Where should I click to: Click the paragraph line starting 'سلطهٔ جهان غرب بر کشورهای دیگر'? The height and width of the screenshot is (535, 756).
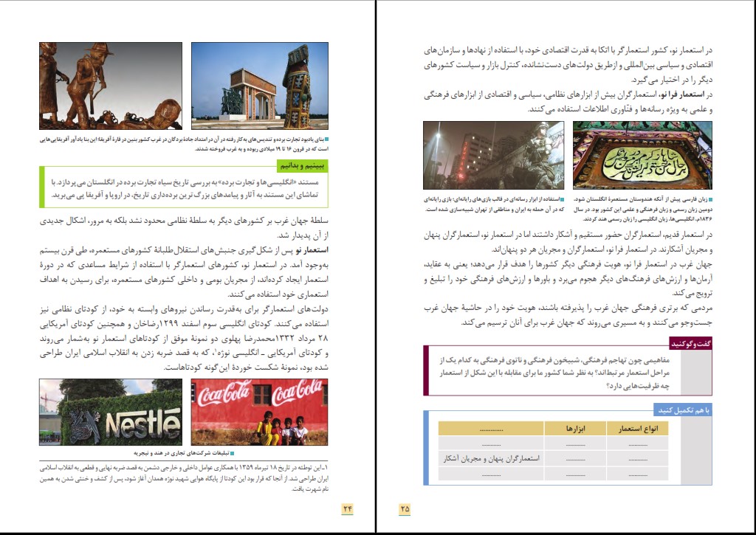(184, 221)
